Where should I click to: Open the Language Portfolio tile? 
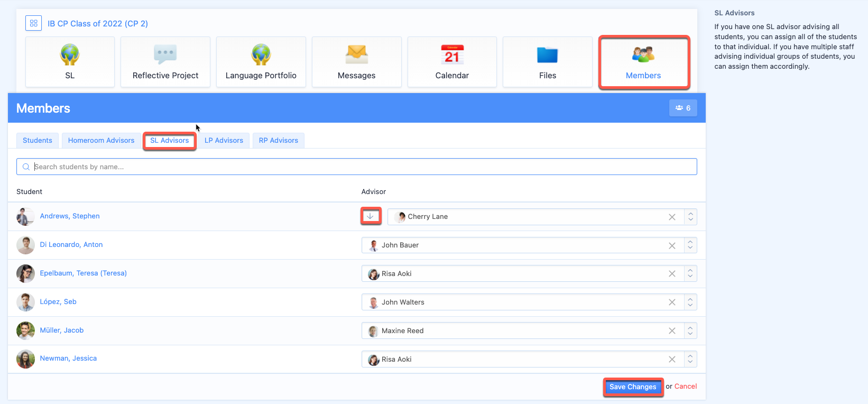click(x=261, y=62)
